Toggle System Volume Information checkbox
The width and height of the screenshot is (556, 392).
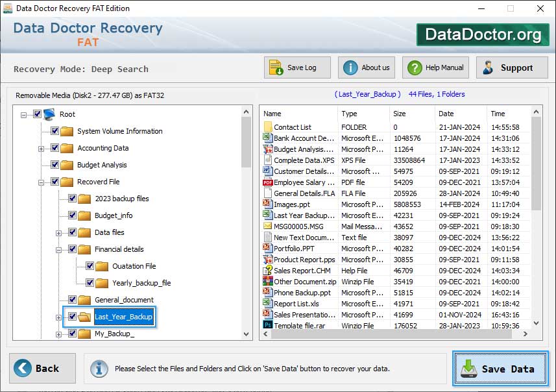[54, 131]
